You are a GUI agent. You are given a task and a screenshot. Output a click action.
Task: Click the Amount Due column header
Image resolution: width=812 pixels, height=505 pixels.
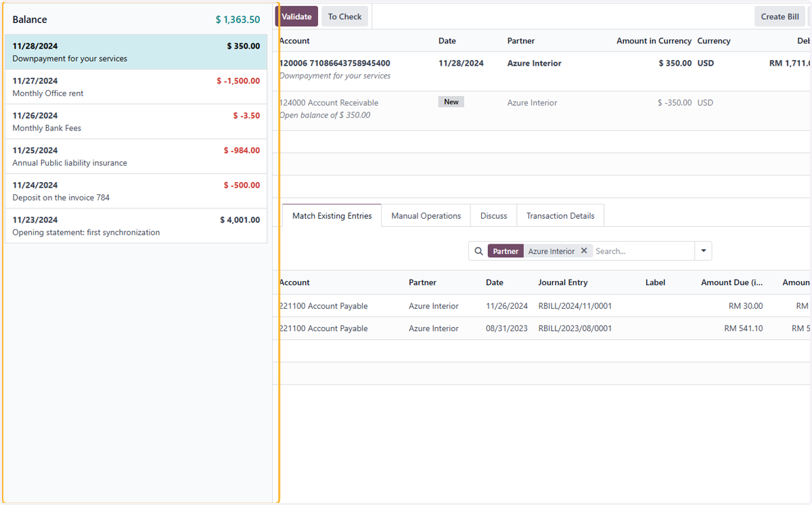click(731, 282)
